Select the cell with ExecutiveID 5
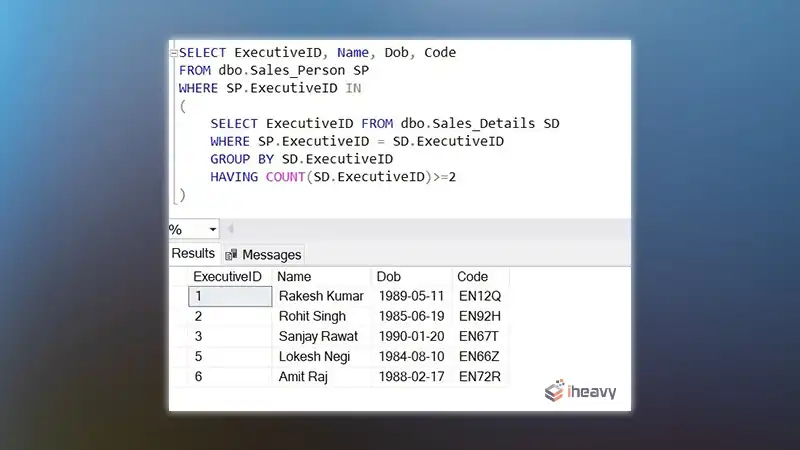Viewport: 800px width, 450px height. point(230,357)
